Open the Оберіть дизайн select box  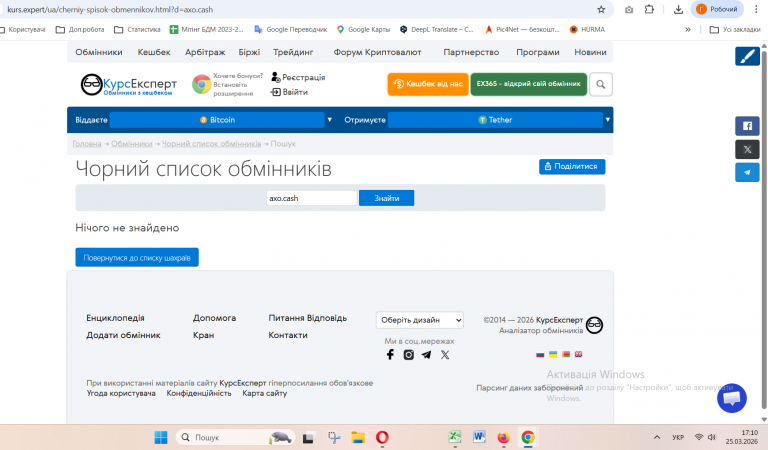[420, 320]
